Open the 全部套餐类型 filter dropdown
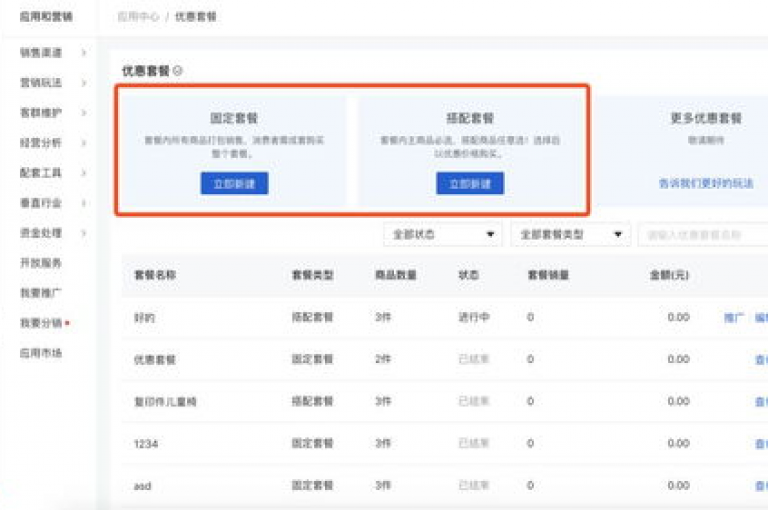This screenshot has width=768, height=510. [x=571, y=235]
